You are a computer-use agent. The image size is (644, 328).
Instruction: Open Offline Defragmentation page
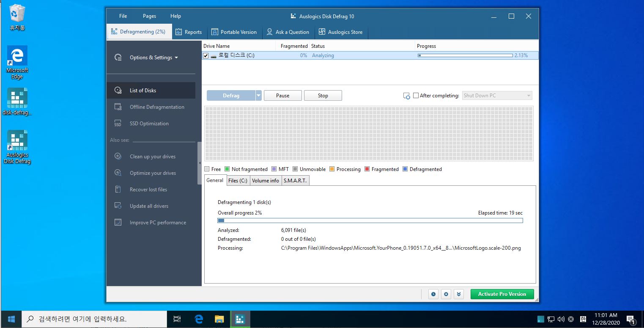click(151, 107)
